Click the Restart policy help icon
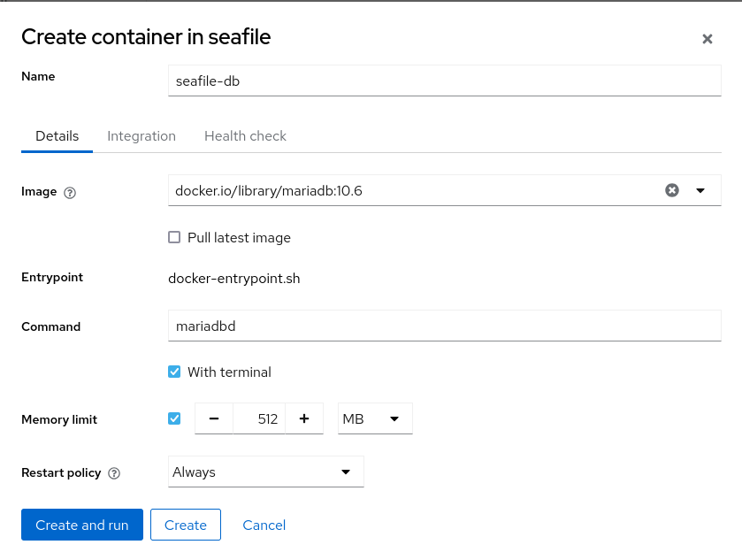Image resolution: width=742 pixels, height=560 pixels. (114, 473)
